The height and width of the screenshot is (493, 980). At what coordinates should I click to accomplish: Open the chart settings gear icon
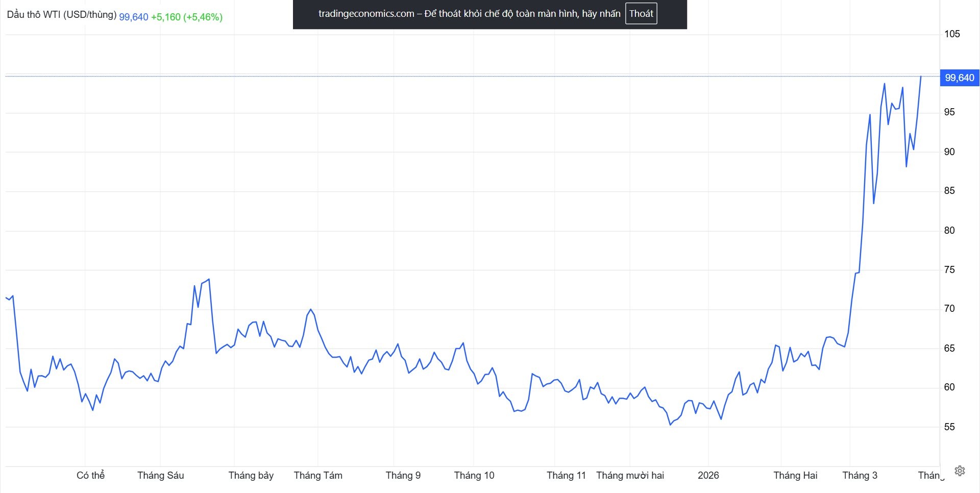(960, 471)
